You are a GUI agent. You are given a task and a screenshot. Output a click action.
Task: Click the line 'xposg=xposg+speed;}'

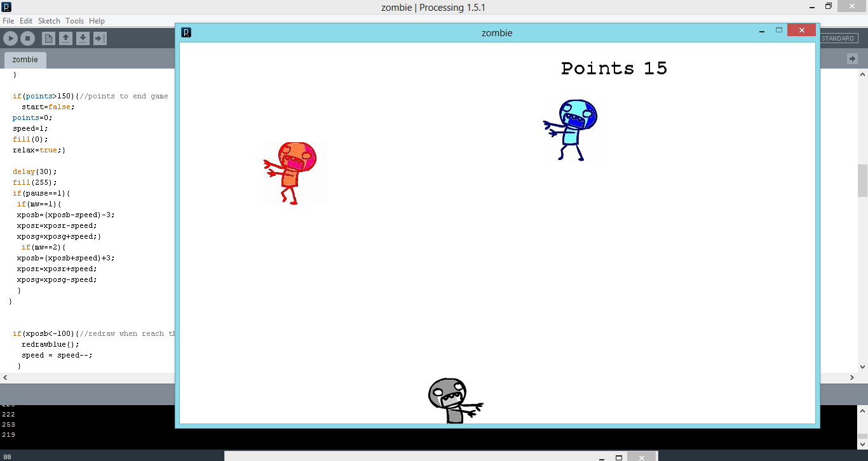(x=59, y=236)
